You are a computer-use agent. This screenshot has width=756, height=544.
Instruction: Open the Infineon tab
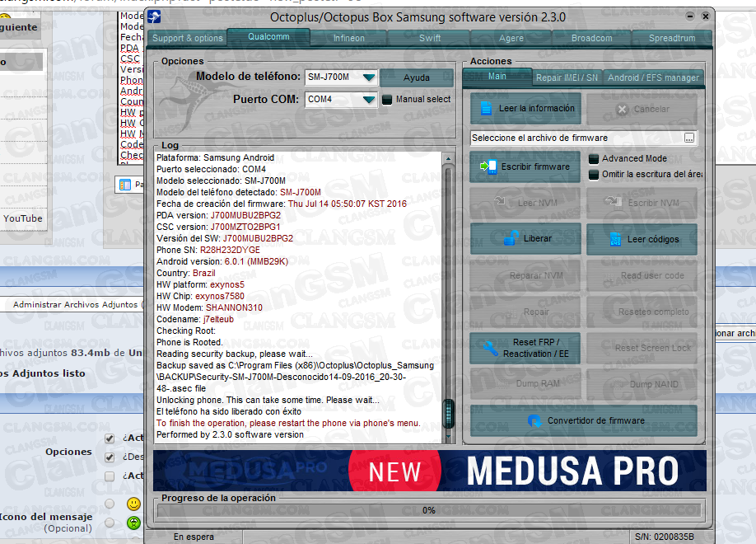pyautogui.click(x=349, y=38)
